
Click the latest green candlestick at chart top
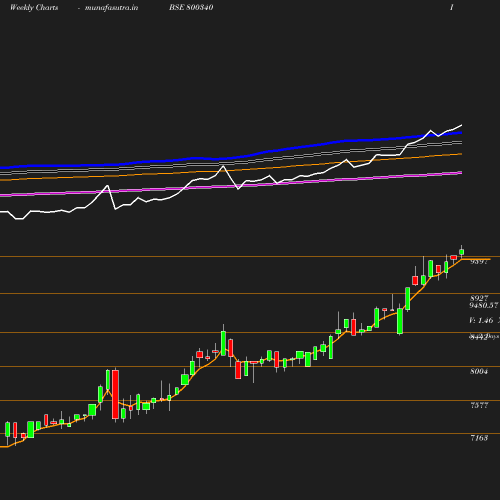pyautogui.click(x=462, y=252)
